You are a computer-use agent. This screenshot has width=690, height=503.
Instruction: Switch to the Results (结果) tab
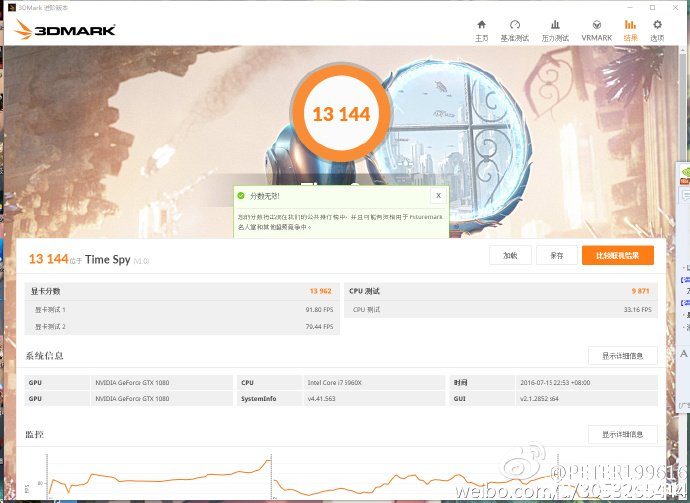point(630,30)
